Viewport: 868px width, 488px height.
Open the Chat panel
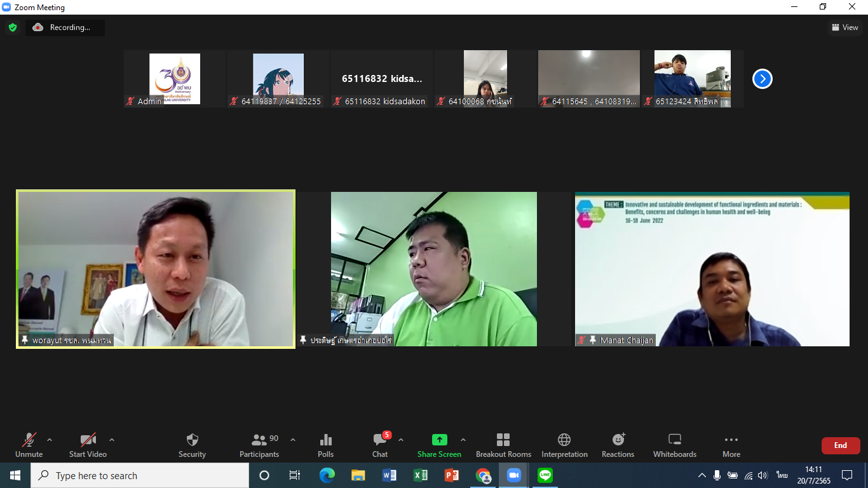pyautogui.click(x=380, y=445)
